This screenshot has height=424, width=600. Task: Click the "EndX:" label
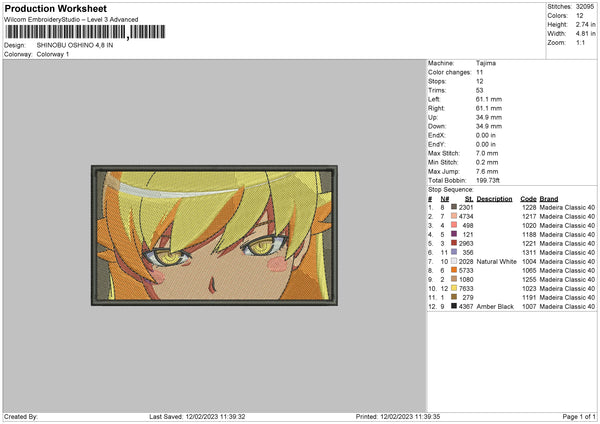click(437, 135)
